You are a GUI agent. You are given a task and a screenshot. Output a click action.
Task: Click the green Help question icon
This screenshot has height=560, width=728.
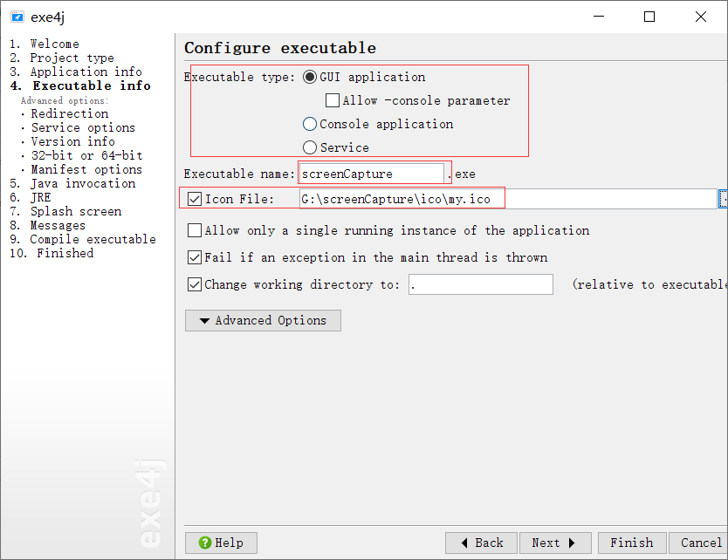[x=205, y=543]
